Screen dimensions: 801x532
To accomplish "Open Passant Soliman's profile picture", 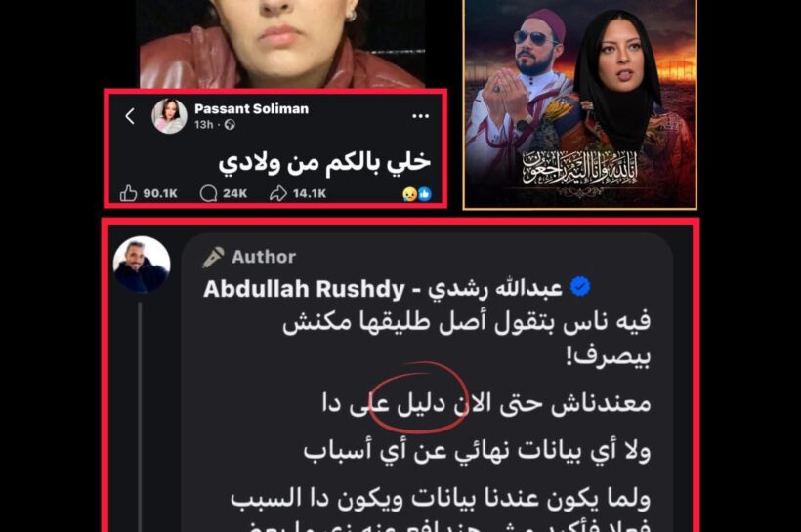I will [x=169, y=116].
